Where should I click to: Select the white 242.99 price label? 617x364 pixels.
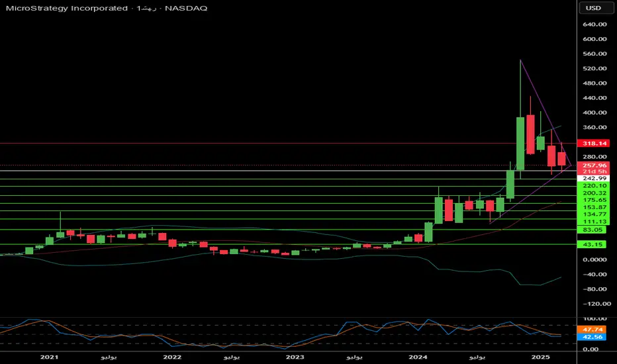point(593,178)
